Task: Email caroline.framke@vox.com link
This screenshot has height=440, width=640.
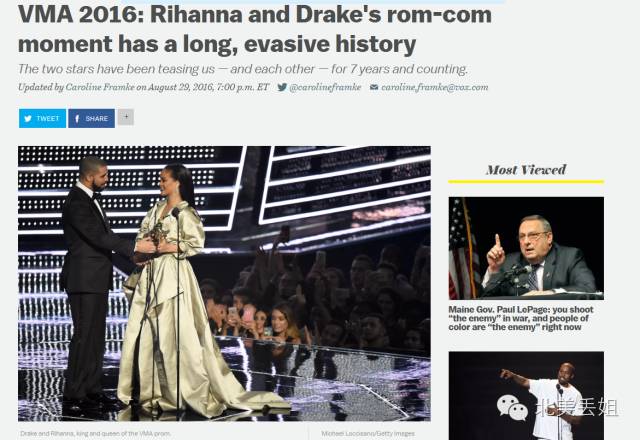Action: [435, 87]
